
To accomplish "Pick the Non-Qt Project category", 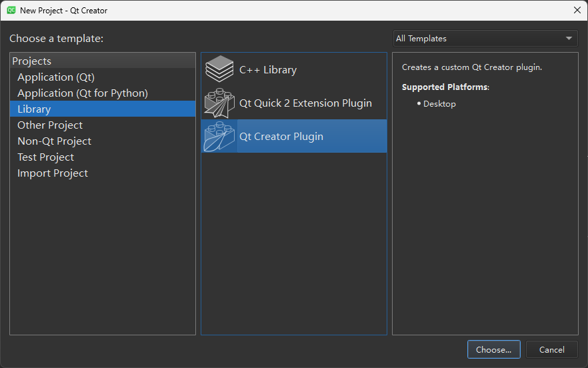I will [103, 141].
